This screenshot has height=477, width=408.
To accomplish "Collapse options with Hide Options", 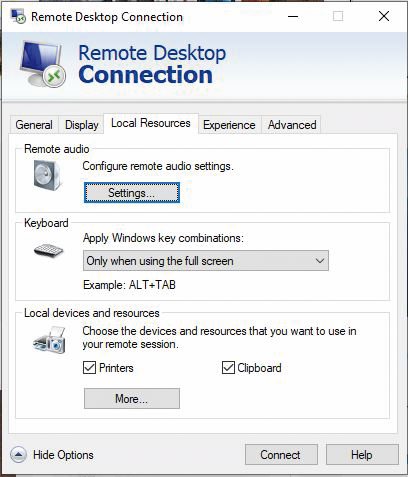I will pos(63,455).
